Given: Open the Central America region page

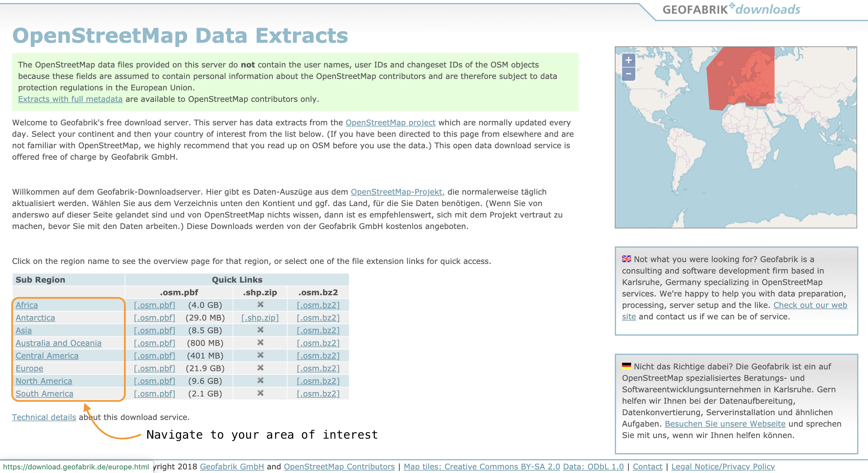Looking at the screenshot, I should coord(47,356).
